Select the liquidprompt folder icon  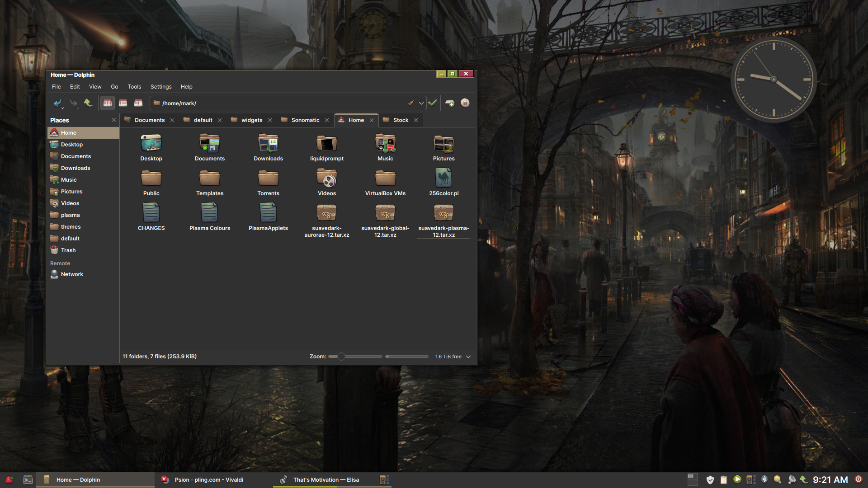click(x=327, y=144)
